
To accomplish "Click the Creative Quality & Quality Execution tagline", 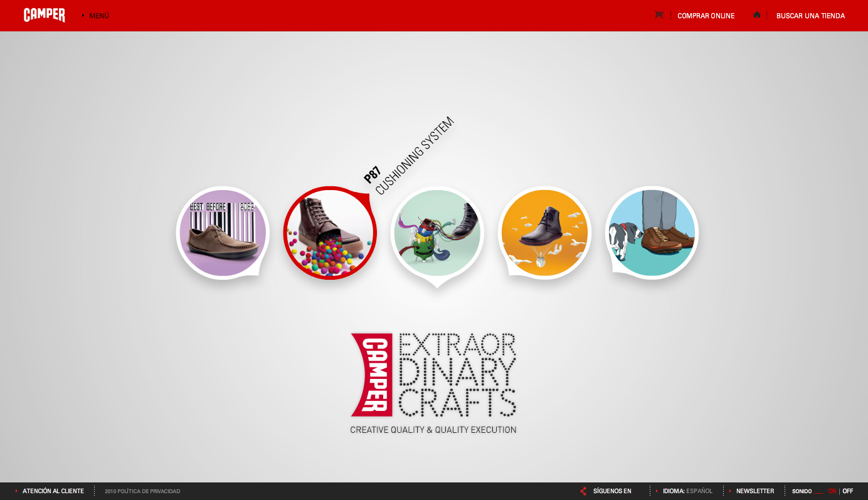I will [x=433, y=430].
